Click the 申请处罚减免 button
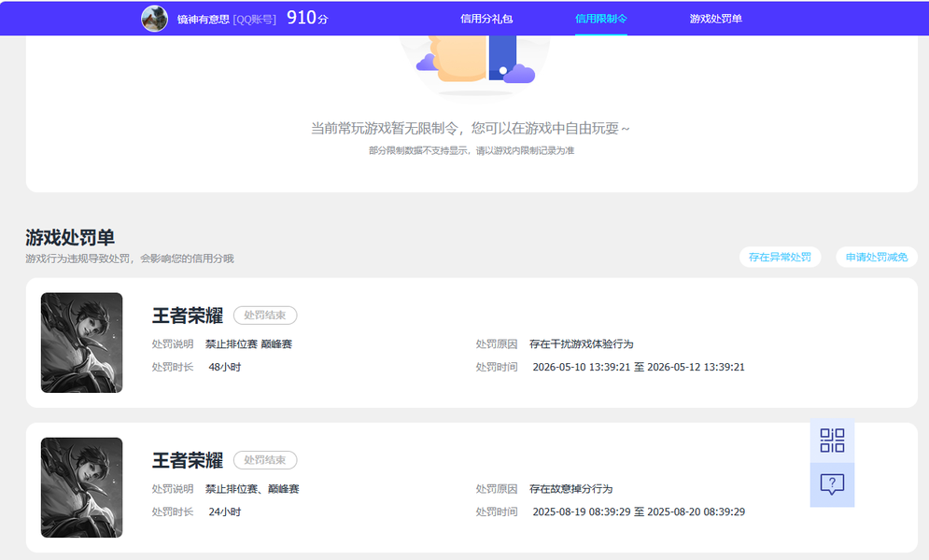The width and height of the screenshot is (929, 560). [877, 257]
